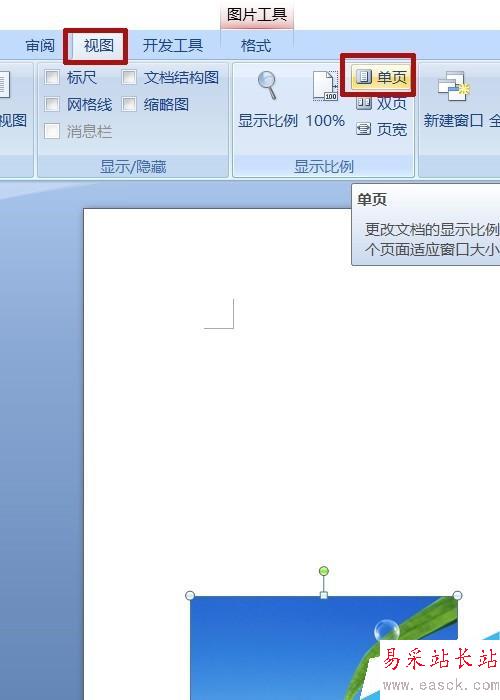Image resolution: width=500 pixels, height=700 pixels.
Task: Select the 格式 tab under 图片工具
Action: pos(256,46)
